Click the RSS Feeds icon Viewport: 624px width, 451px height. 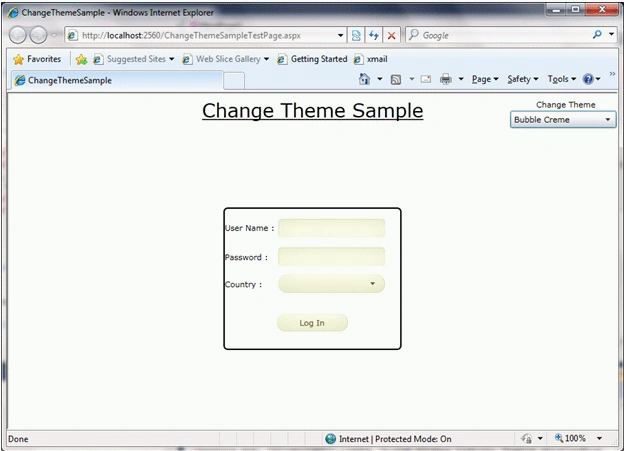pyautogui.click(x=396, y=80)
